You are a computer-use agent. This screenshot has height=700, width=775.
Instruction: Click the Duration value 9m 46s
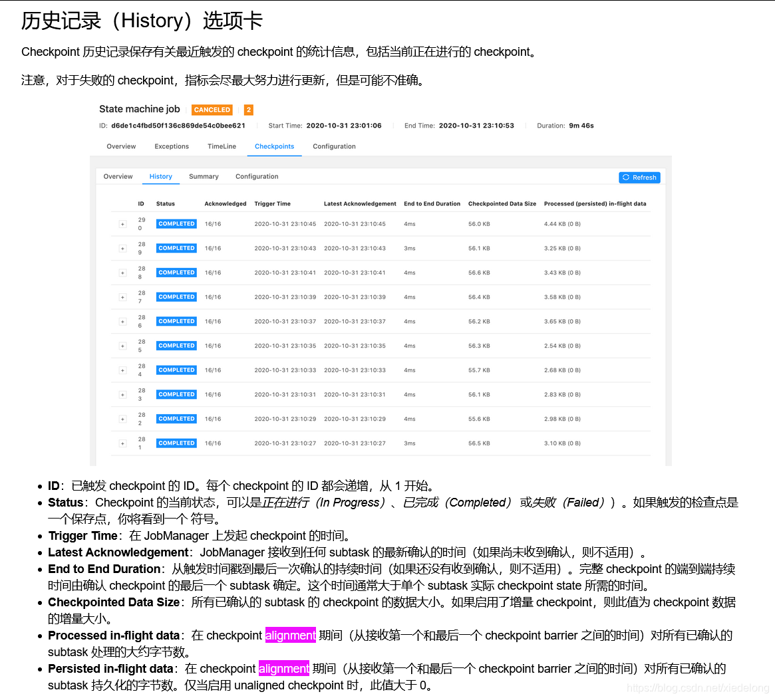581,126
